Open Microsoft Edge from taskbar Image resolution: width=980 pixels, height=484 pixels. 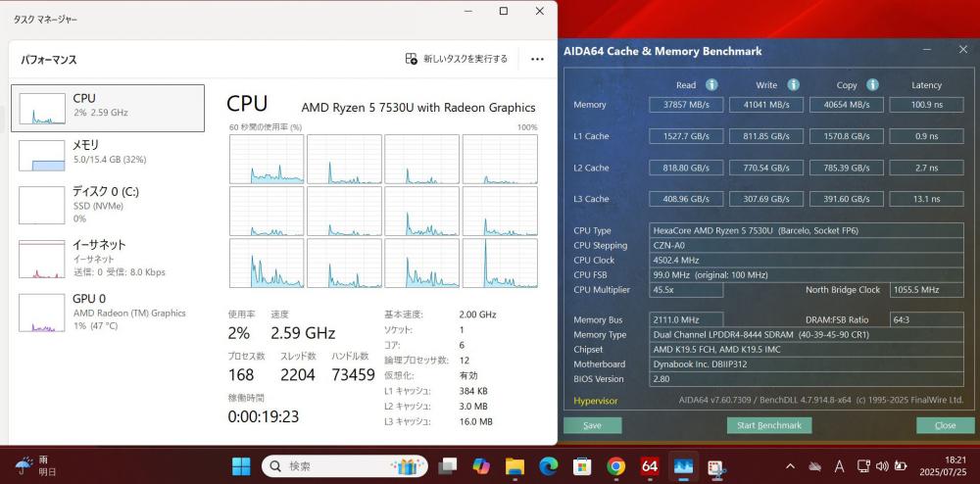(x=548, y=466)
